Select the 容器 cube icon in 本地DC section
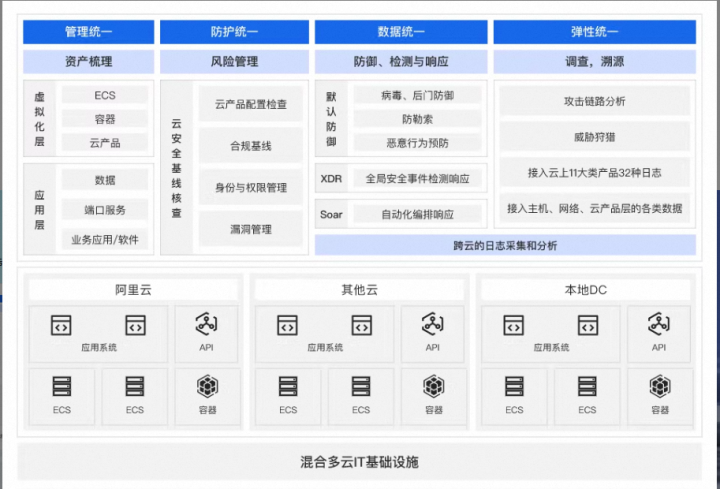The image size is (720, 489). click(660, 386)
